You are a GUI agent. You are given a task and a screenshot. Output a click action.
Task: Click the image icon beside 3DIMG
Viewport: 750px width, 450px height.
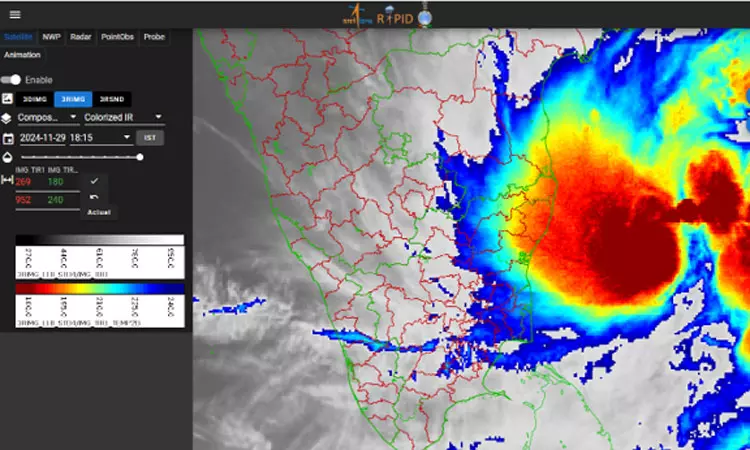point(8,99)
